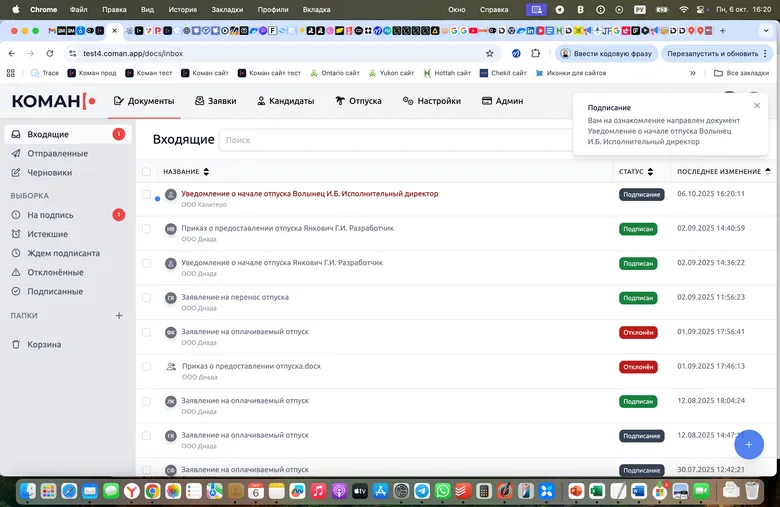Open Черновики drafts with pencil icon

pos(49,172)
